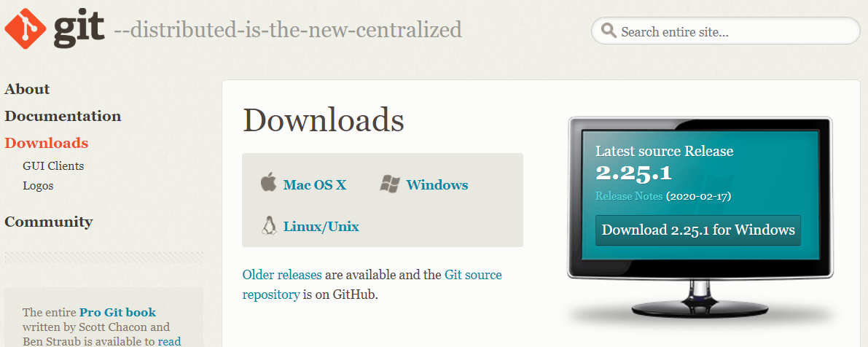Click the Mac OS X download link
This screenshot has height=347, width=868.
point(315,185)
